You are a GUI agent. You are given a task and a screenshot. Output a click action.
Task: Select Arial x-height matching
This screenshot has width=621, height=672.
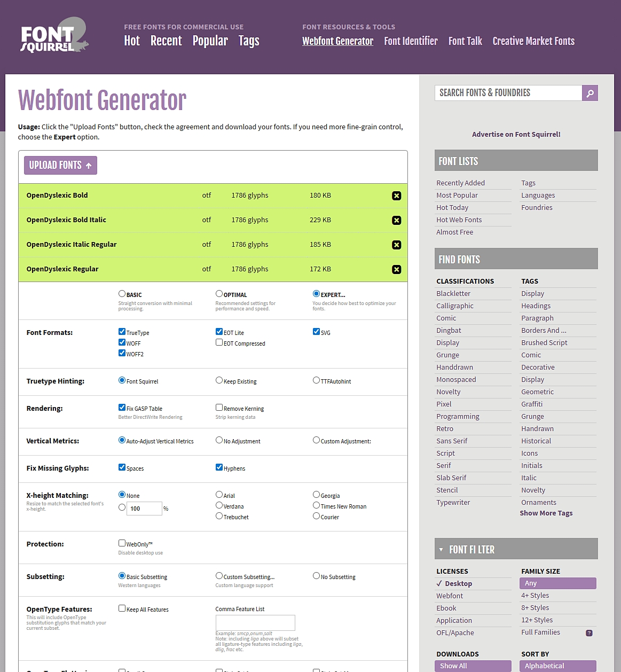tap(219, 495)
